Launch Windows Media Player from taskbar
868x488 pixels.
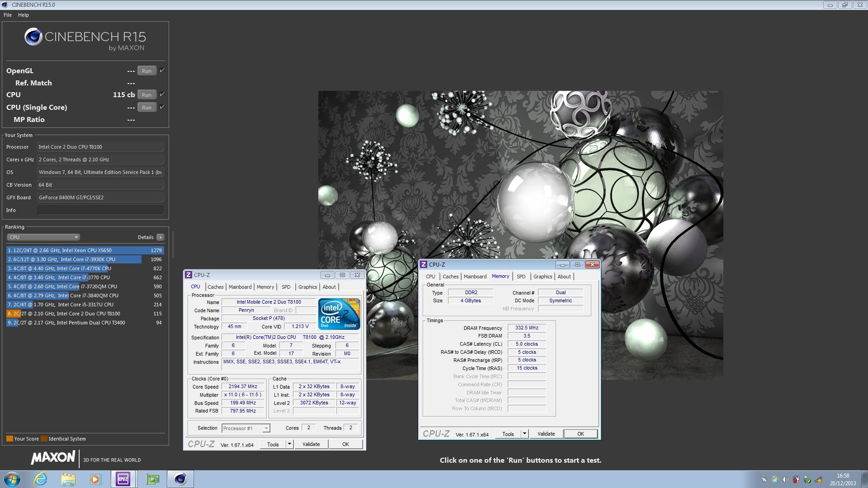95,479
